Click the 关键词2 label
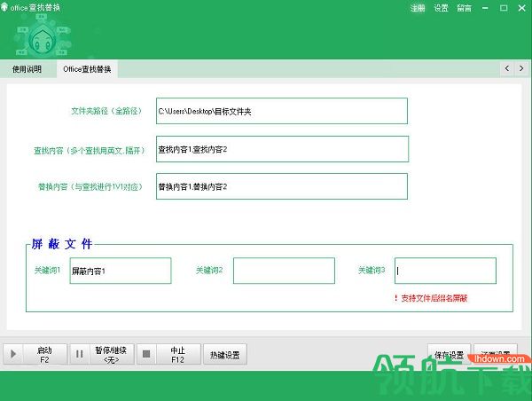 pos(209,271)
